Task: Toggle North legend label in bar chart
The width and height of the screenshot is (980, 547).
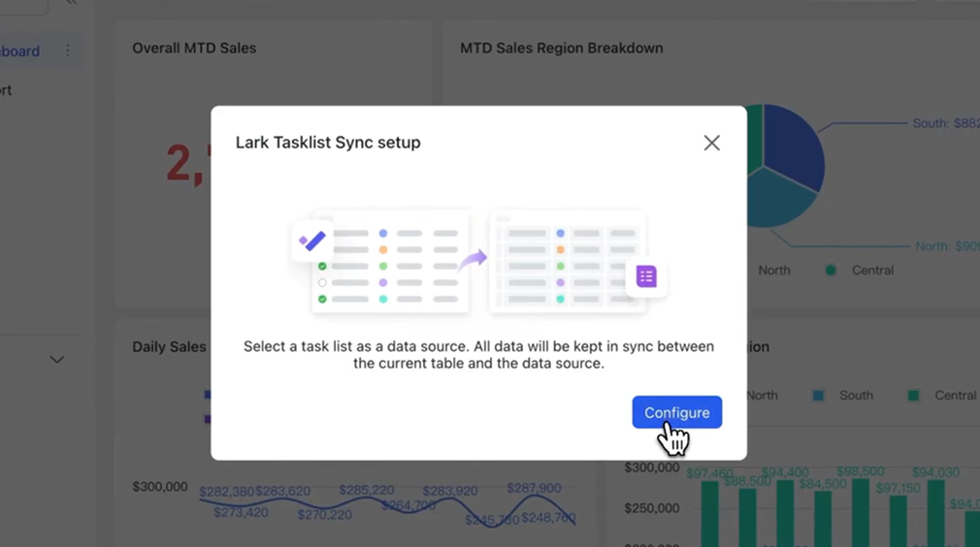Action: point(763,396)
